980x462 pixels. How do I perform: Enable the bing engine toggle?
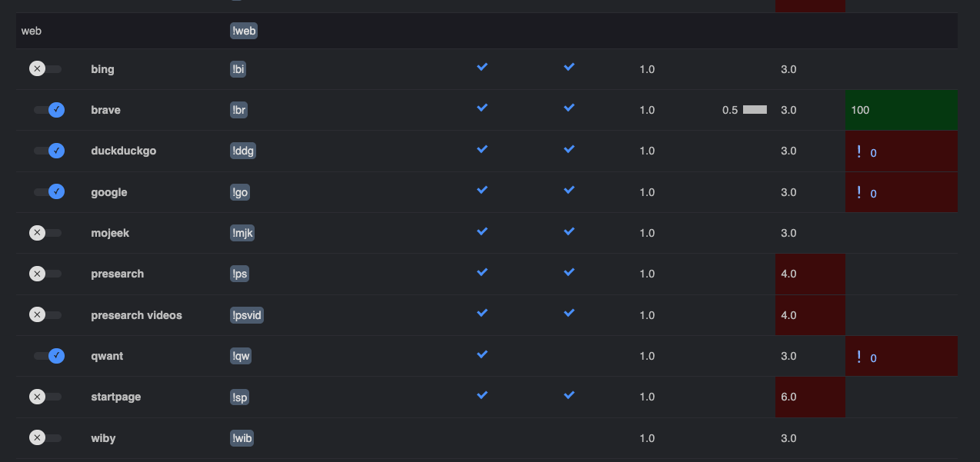pos(45,69)
